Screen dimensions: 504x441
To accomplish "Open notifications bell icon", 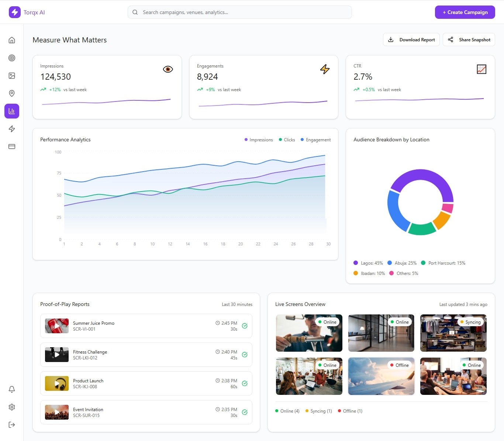I will (12, 389).
